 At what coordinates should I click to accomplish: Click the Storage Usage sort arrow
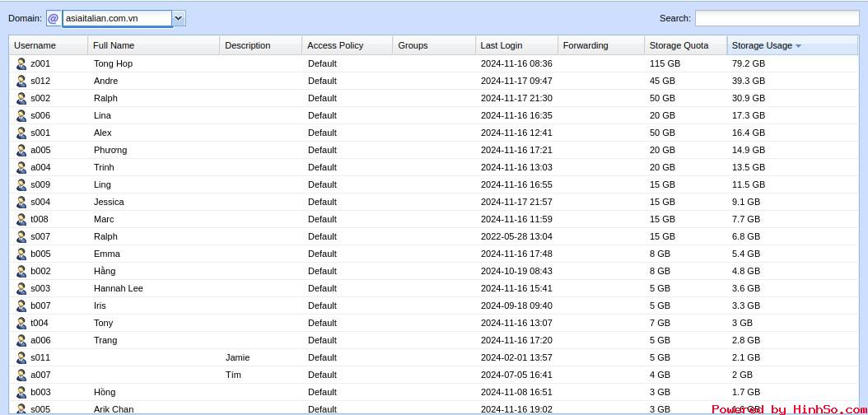pos(798,46)
